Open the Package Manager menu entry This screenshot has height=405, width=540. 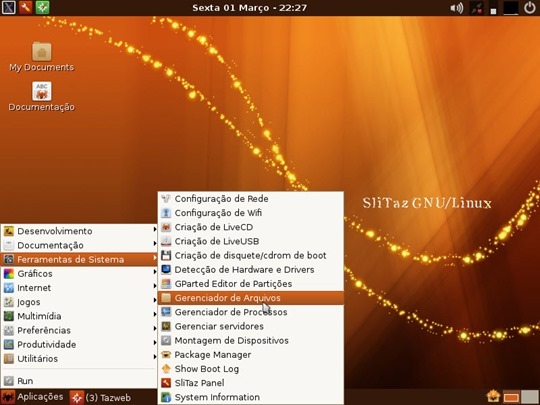pyautogui.click(x=251, y=354)
